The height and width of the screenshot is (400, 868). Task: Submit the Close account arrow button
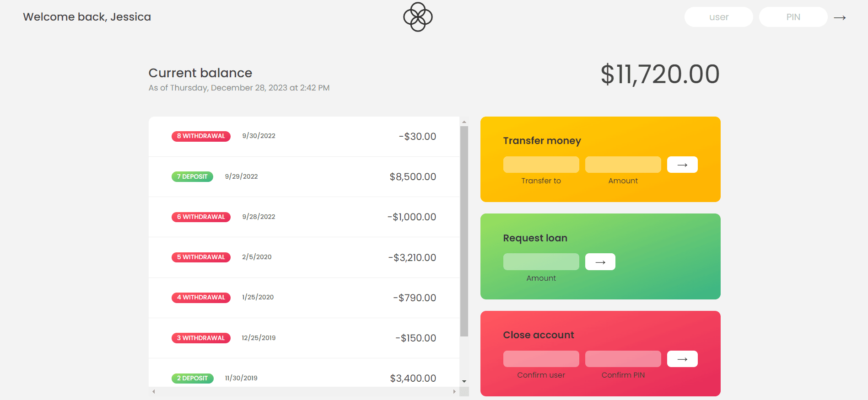[x=682, y=359]
